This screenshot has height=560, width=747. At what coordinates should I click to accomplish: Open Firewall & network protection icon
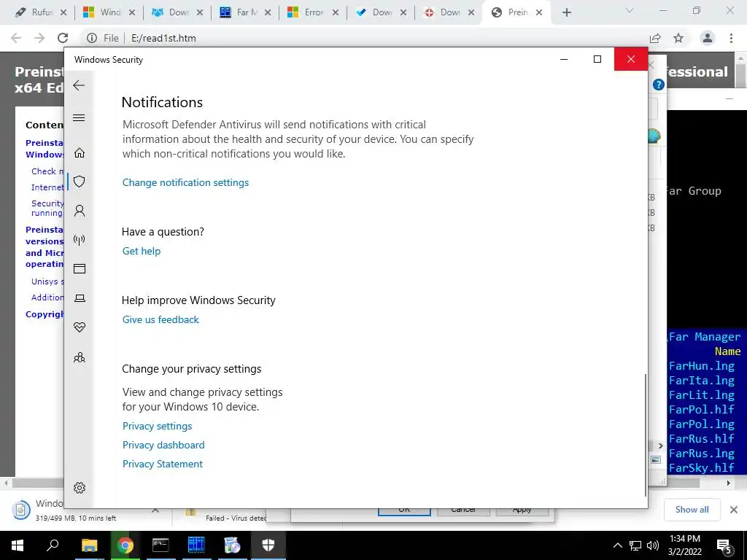point(80,239)
